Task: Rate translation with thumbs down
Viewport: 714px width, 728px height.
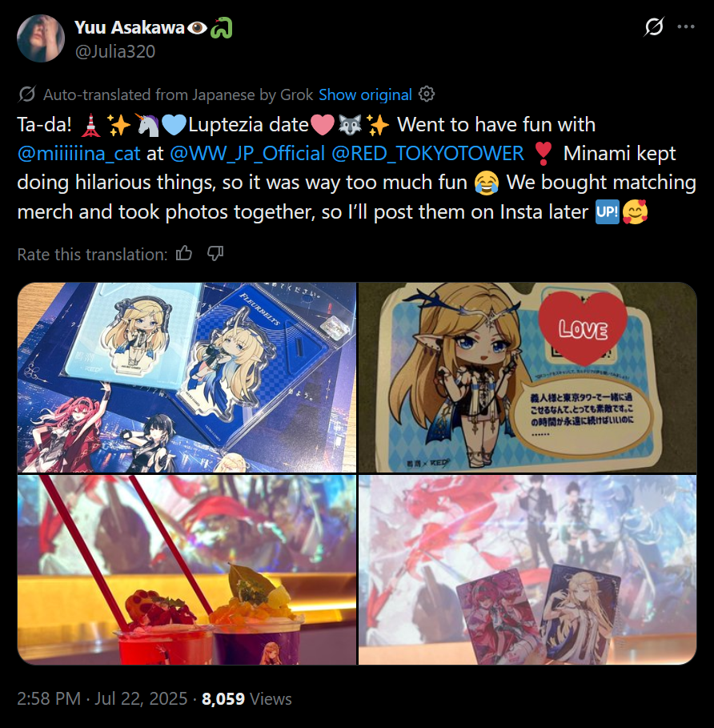Action: [x=215, y=254]
